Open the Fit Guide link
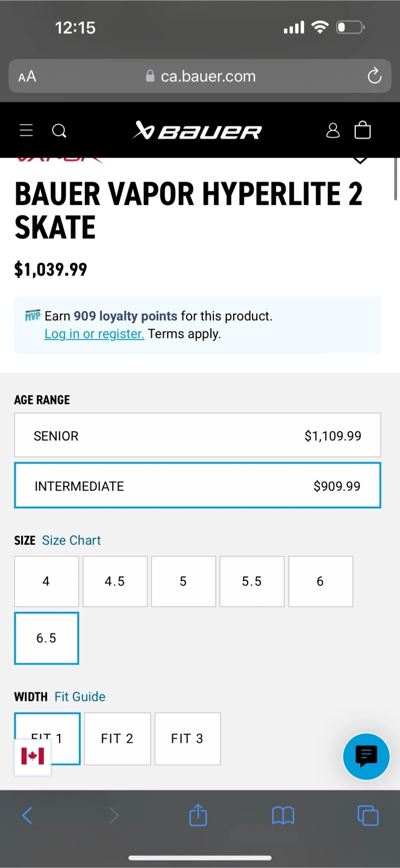The height and width of the screenshot is (868, 400). coord(80,696)
